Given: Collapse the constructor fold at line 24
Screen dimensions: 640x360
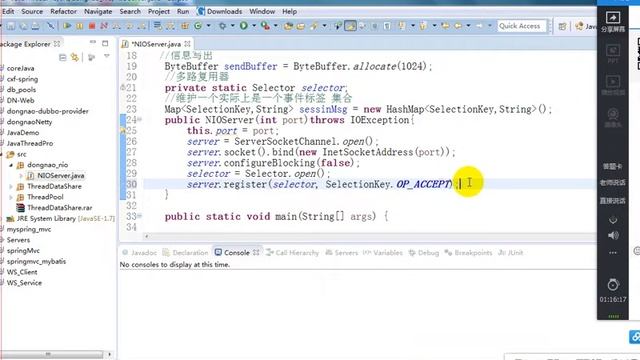Looking at the screenshot, I should tap(140, 120).
